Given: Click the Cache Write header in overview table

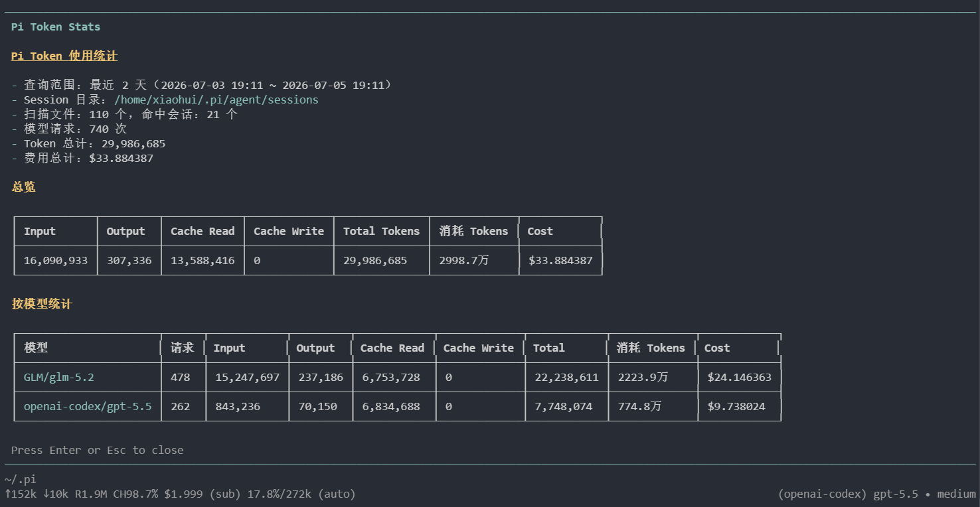Looking at the screenshot, I should click(x=289, y=232).
